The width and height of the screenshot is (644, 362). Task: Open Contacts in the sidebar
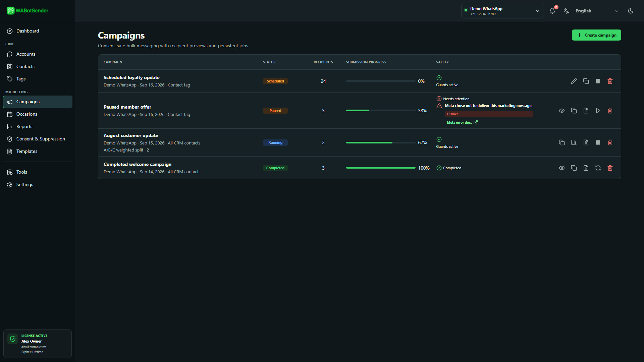[x=38, y=66]
